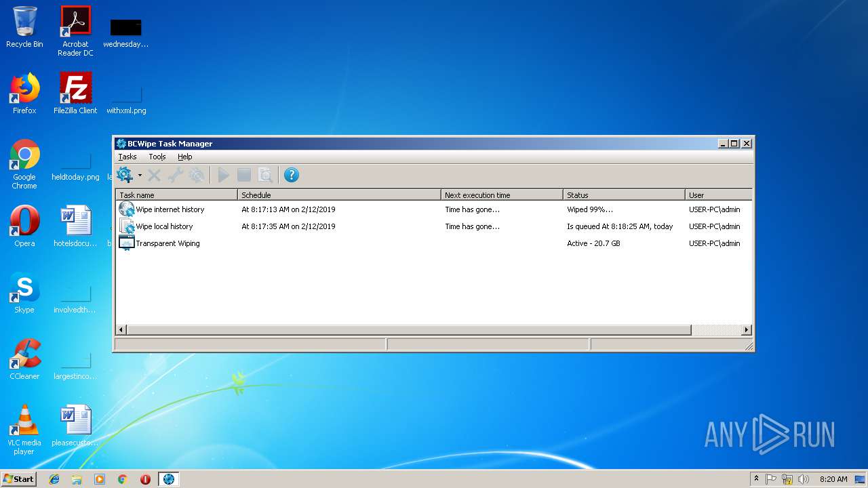
Task: Click the Show desktop button
Action: click(861, 479)
